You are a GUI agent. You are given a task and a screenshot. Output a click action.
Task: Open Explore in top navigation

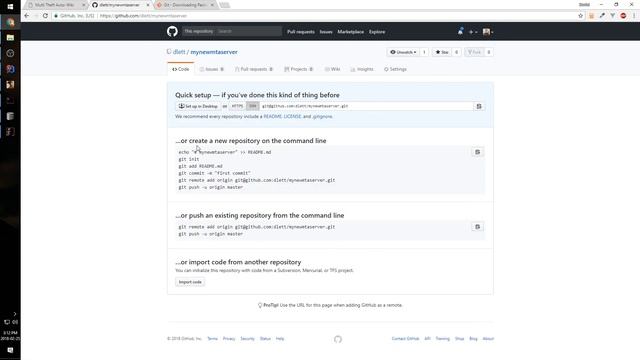point(377,32)
